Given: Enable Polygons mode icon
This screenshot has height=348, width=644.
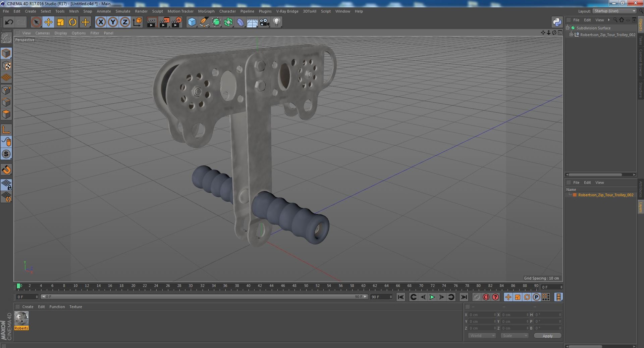Looking at the screenshot, I should click(6, 114).
